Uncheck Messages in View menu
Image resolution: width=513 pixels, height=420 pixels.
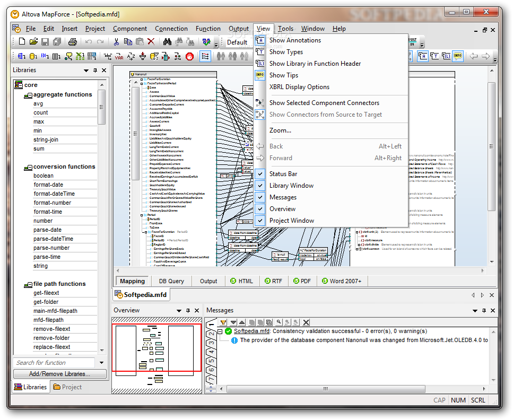tap(283, 198)
